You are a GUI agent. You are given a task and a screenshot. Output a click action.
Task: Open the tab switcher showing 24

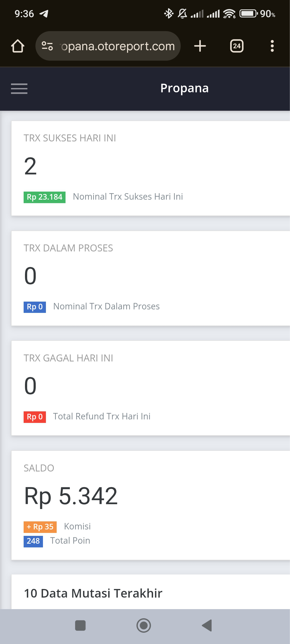coord(237,46)
